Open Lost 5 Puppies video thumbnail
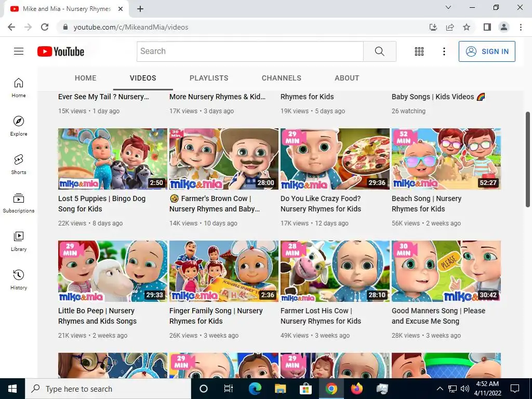 pyautogui.click(x=113, y=159)
